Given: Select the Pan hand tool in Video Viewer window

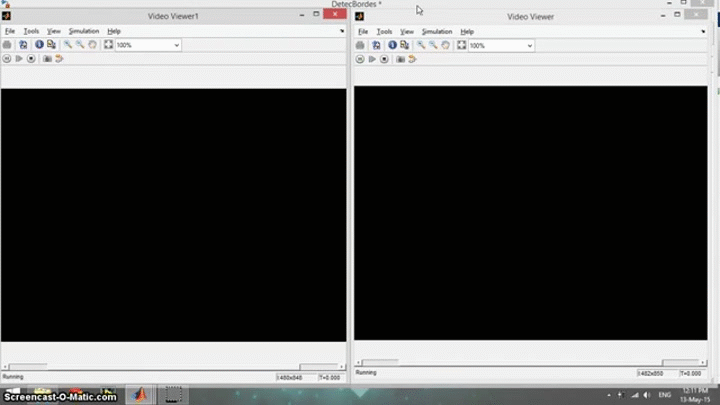Looking at the screenshot, I should coord(445,45).
